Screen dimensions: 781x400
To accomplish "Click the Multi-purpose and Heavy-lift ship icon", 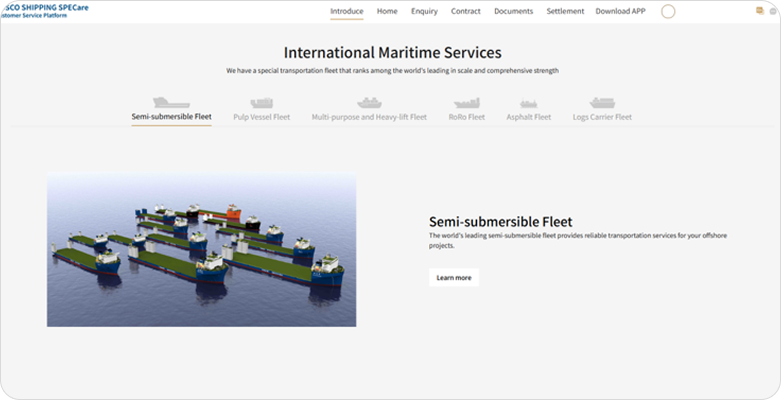I will (x=369, y=103).
